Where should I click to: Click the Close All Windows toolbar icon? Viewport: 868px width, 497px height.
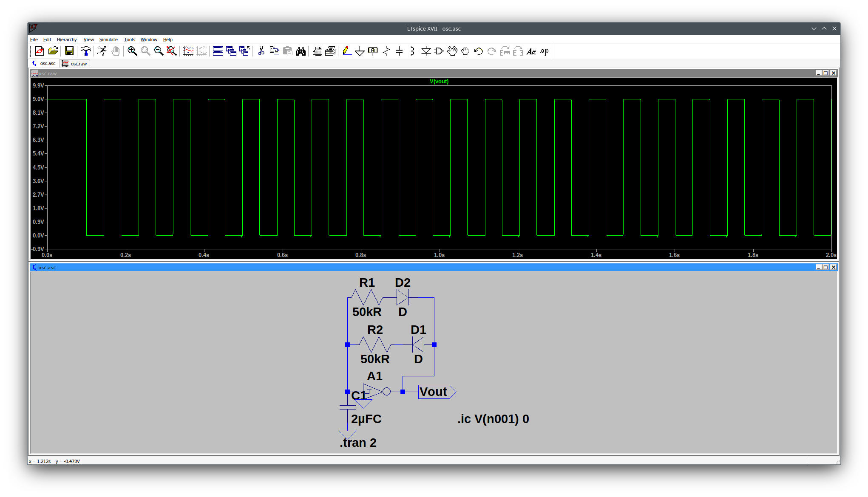[x=244, y=51]
